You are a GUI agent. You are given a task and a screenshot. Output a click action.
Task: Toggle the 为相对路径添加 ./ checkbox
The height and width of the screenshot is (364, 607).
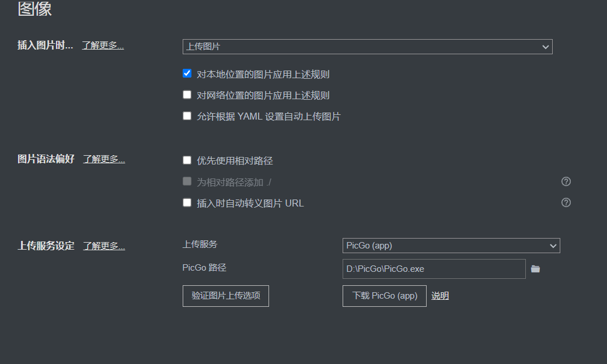(187, 181)
